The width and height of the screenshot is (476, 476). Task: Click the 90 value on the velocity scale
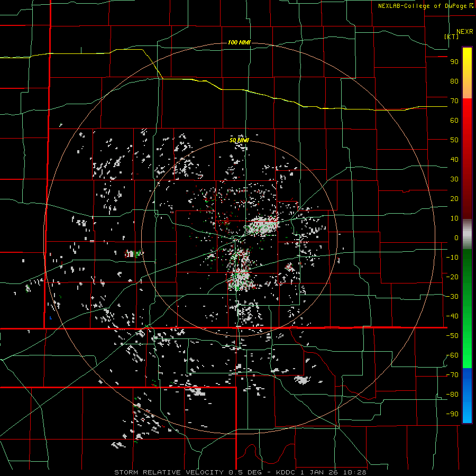point(454,62)
